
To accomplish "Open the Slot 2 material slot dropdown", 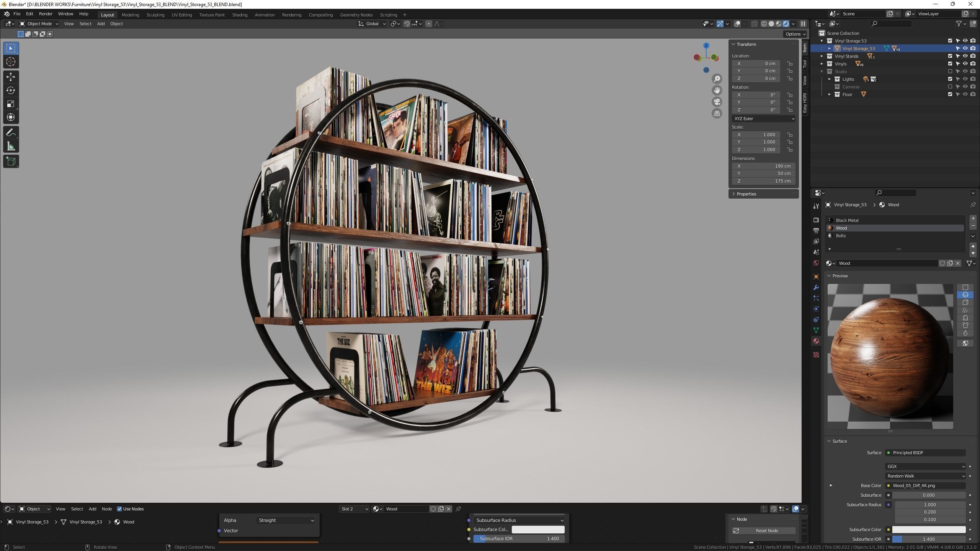I will tap(354, 509).
